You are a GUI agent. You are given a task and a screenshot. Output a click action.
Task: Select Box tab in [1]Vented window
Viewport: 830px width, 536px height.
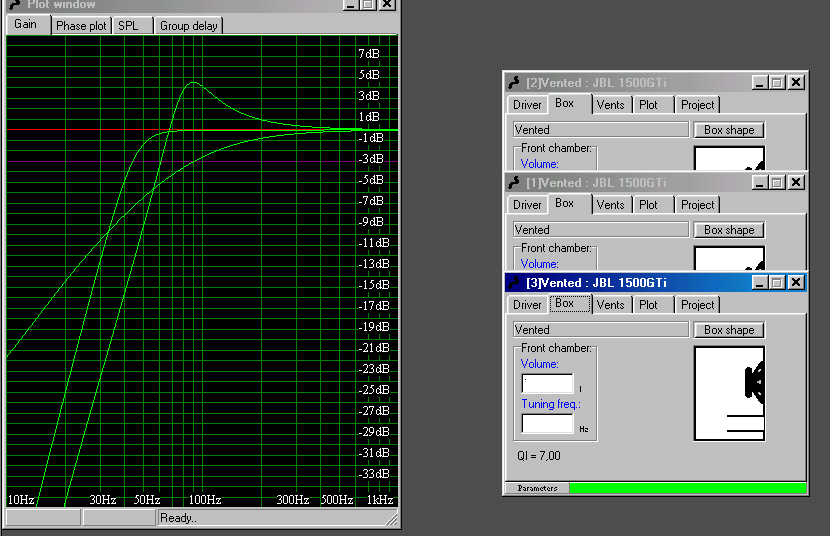click(569, 204)
